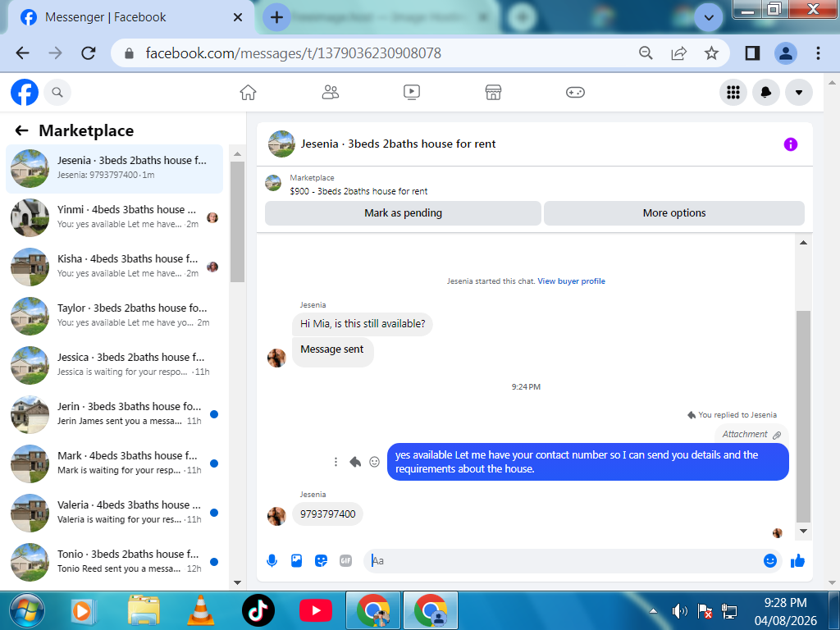Open the three-dot more menu on sent message

click(336, 462)
